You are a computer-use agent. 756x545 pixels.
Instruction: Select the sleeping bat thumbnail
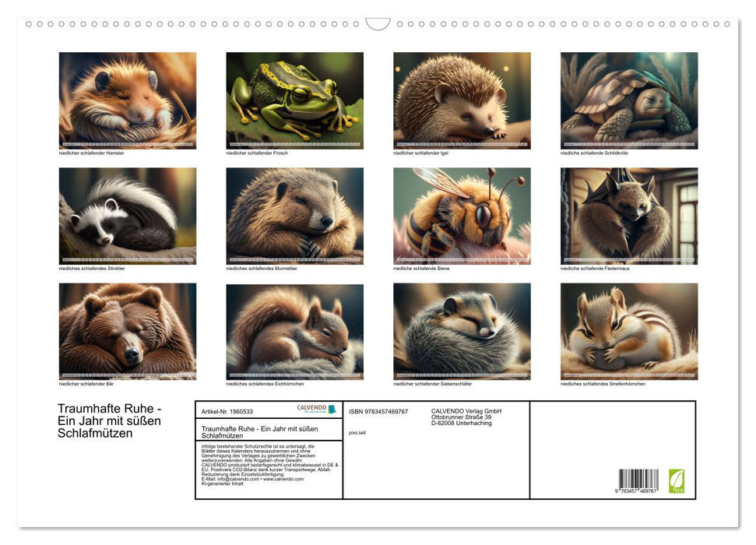click(629, 216)
